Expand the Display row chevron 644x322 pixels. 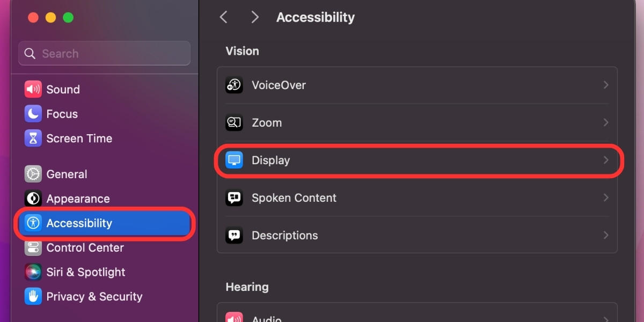click(x=606, y=160)
